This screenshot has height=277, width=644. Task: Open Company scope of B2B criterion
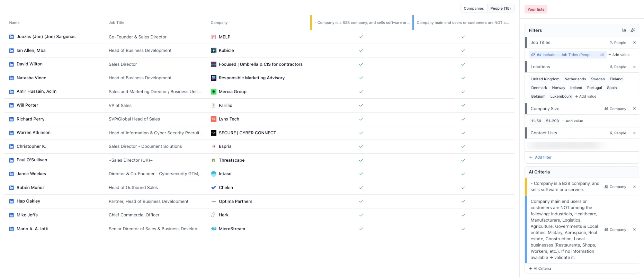pyautogui.click(x=615, y=187)
